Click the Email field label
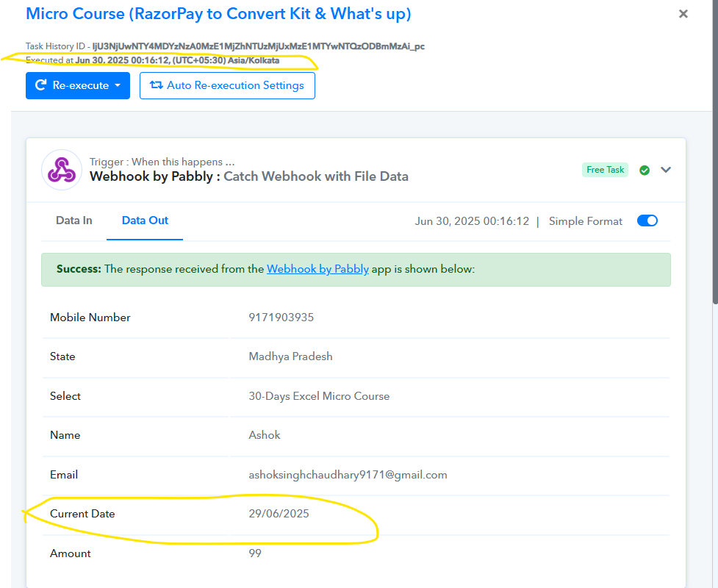Image resolution: width=718 pixels, height=588 pixels. tap(64, 475)
